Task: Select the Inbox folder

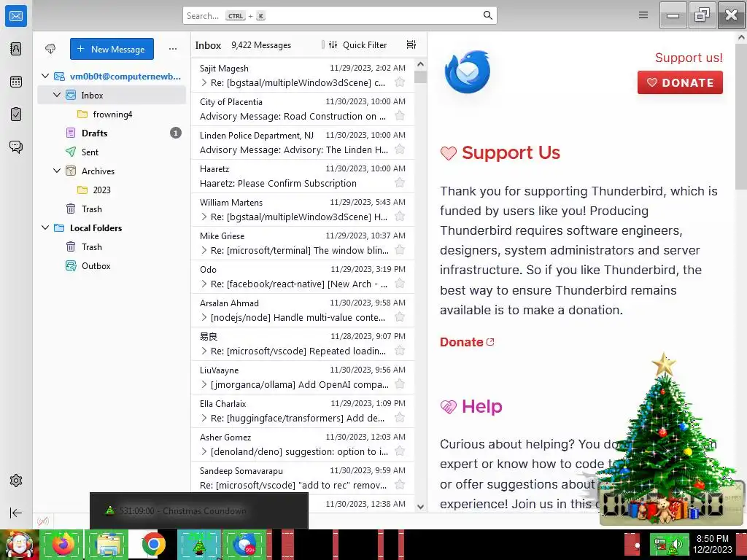Action: [x=112, y=96]
